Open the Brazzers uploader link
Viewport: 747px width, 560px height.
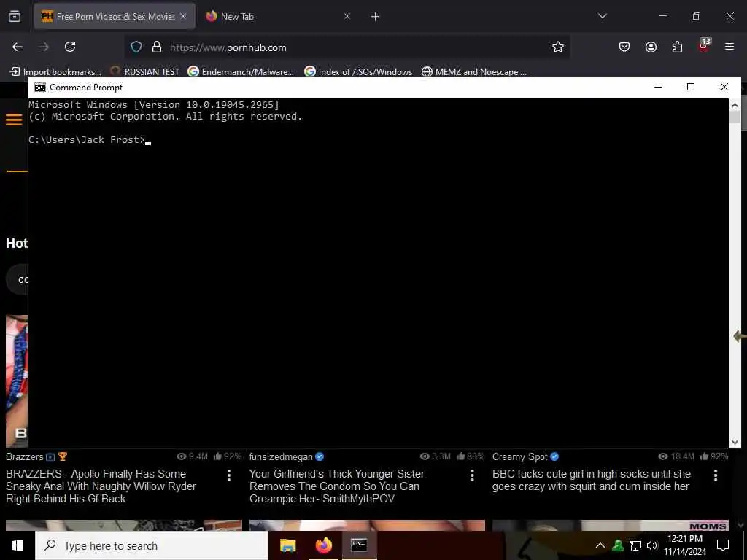point(24,456)
